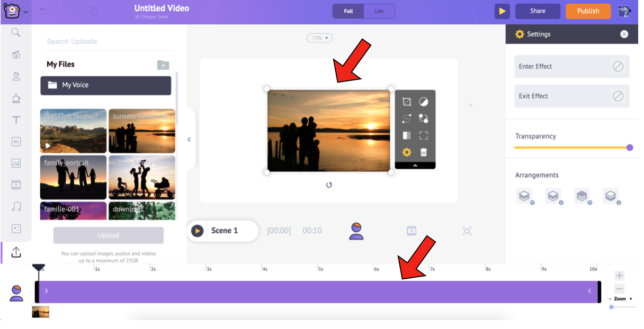Open the 73% zoom dropdown
Image resolution: width=644 pixels, height=329 pixels.
click(x=319, y=38)
